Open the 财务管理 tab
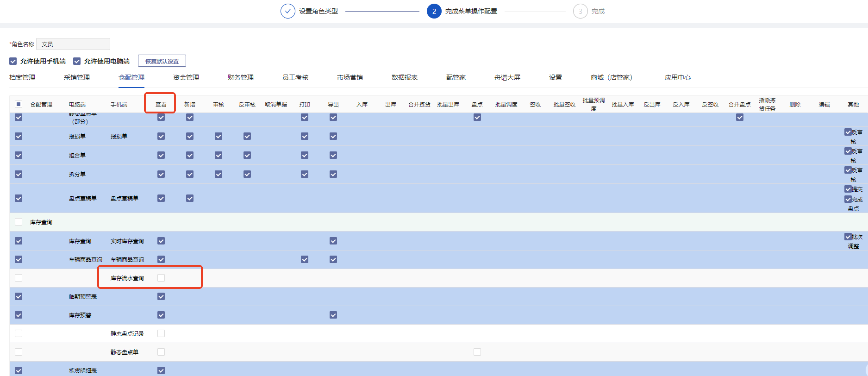 (240, 77)
